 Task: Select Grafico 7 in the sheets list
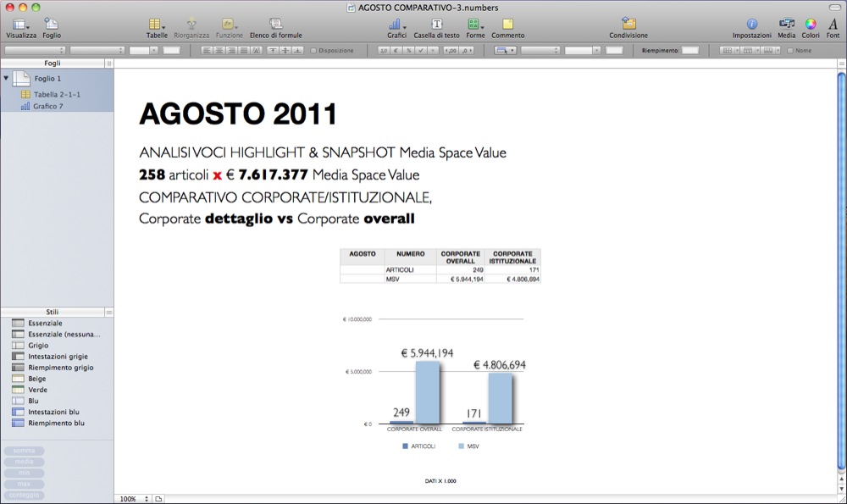pos(48,107)
